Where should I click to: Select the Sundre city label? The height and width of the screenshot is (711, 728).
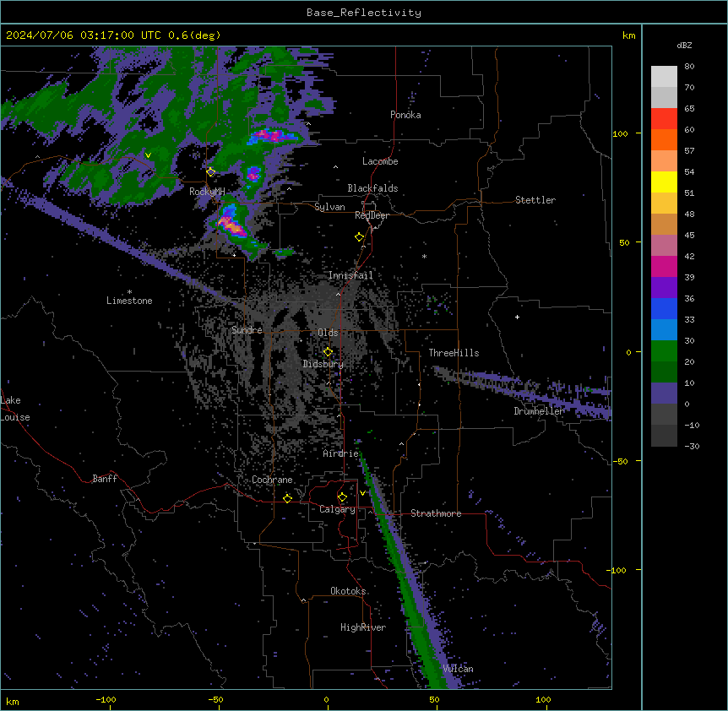click(x=247, y=330)
